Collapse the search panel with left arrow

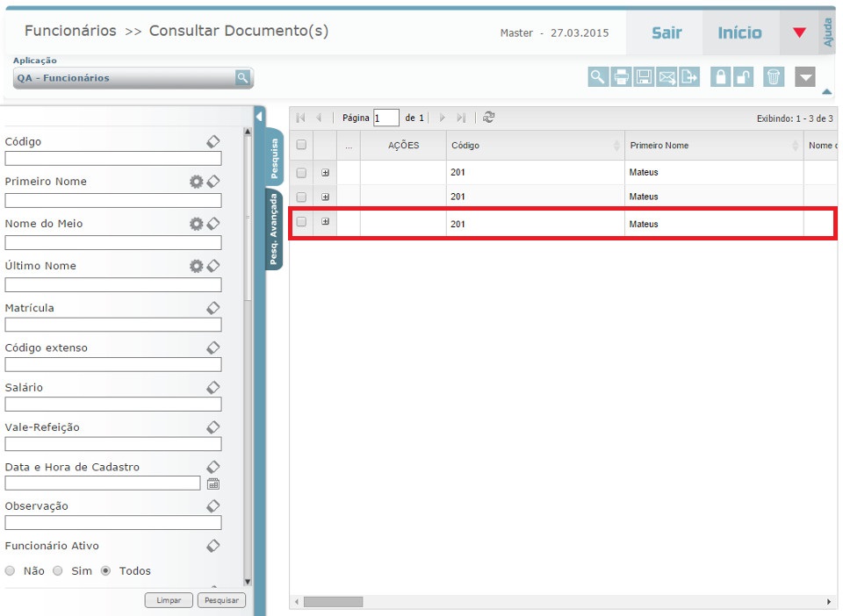click(259, 116)
